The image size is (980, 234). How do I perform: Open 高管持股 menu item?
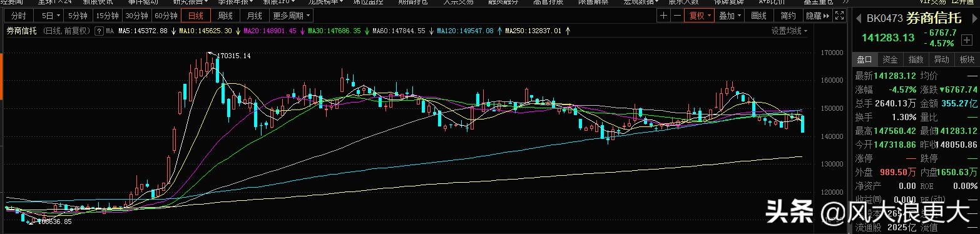pyautogui.click(x=548, y=3)
